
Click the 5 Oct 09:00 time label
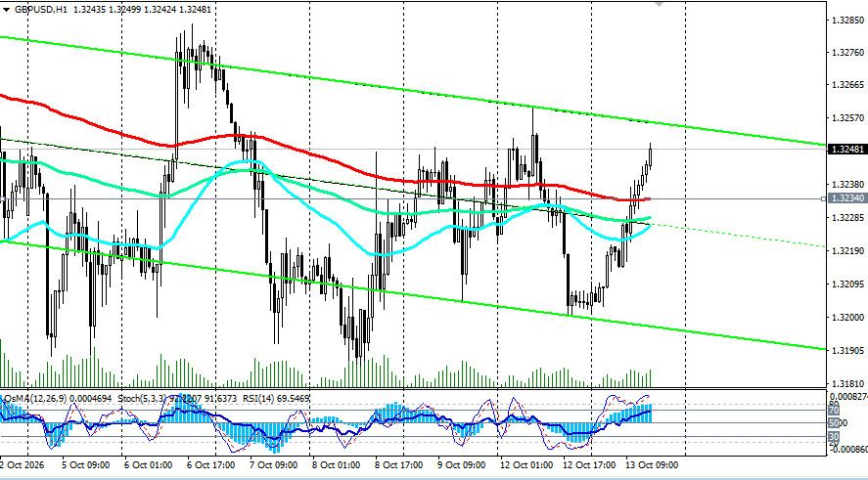click(85, 465)
